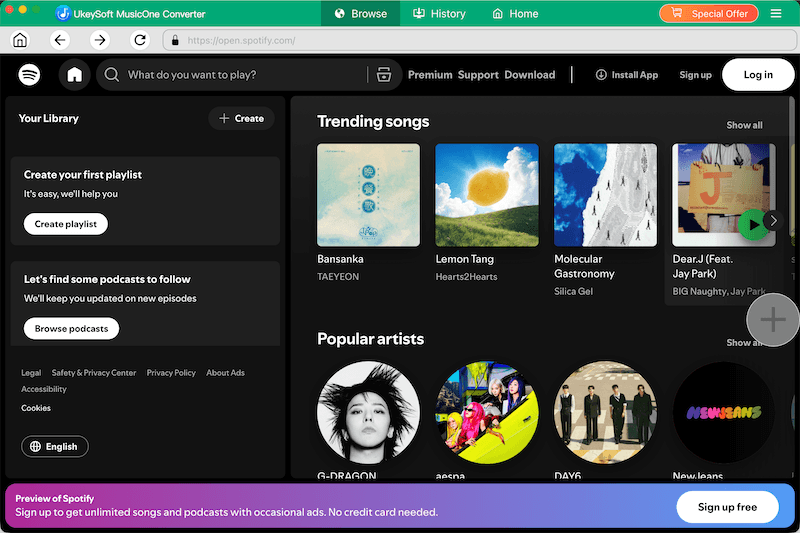The height and width of the screenshot is (533, 800).
Task: Open the Legal link
Action: tap(31, 373)
